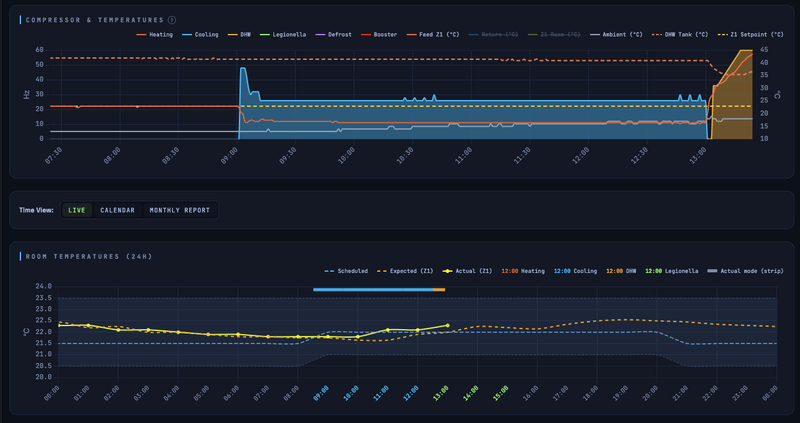This screenshot has height=423, width=800.
Task: Click the 12:00 Legionella legend entry
Action: coord(671,271)
